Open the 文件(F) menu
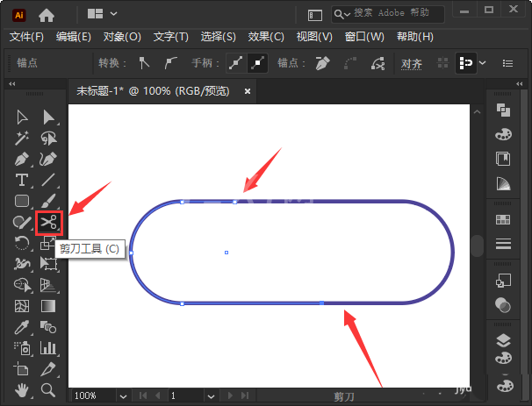The height and width of the screenshot is (406, 532). click(x=26, y=37)
